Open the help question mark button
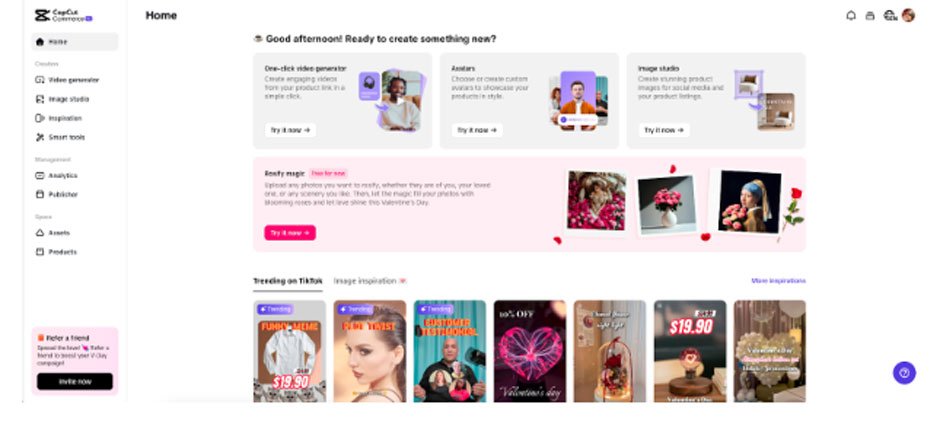Screen dimensions: 940x433 (x=904, y=373)
